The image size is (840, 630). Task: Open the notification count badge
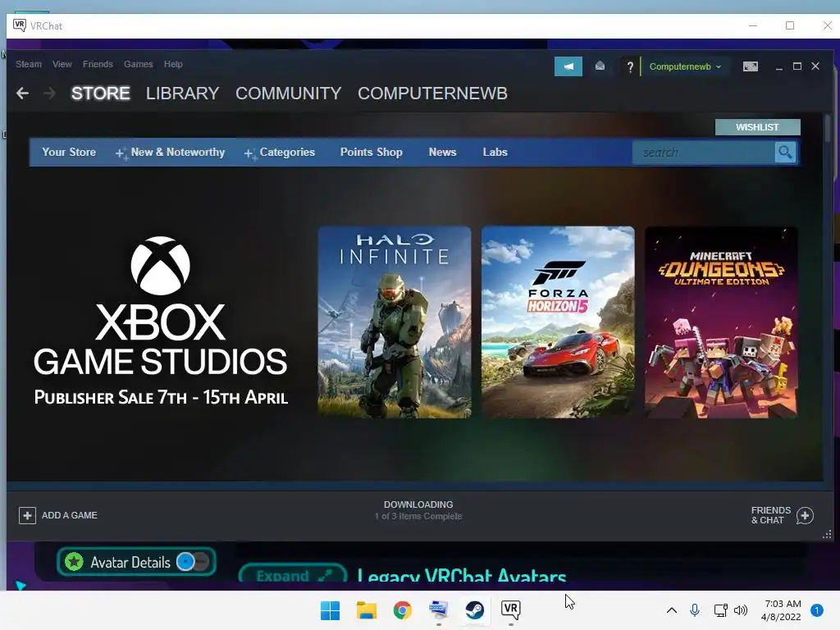[x=817, y=610]
